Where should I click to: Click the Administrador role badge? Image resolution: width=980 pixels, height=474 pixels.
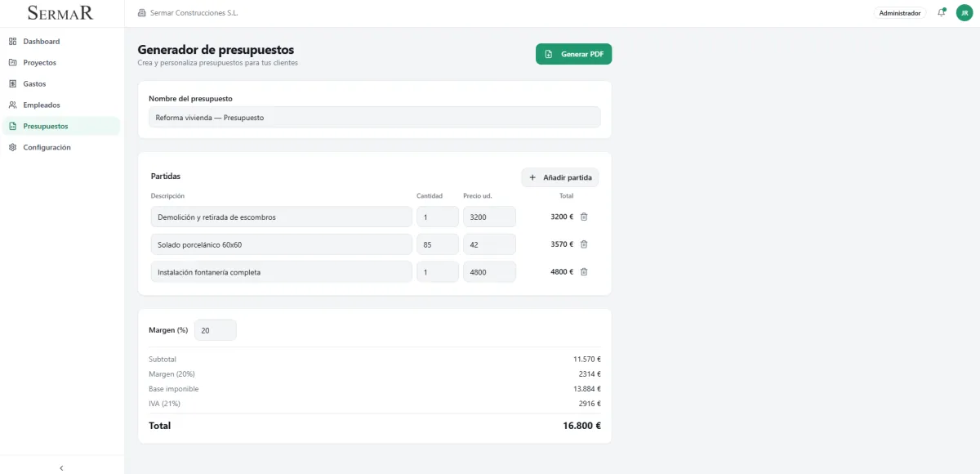coord(899,13)
